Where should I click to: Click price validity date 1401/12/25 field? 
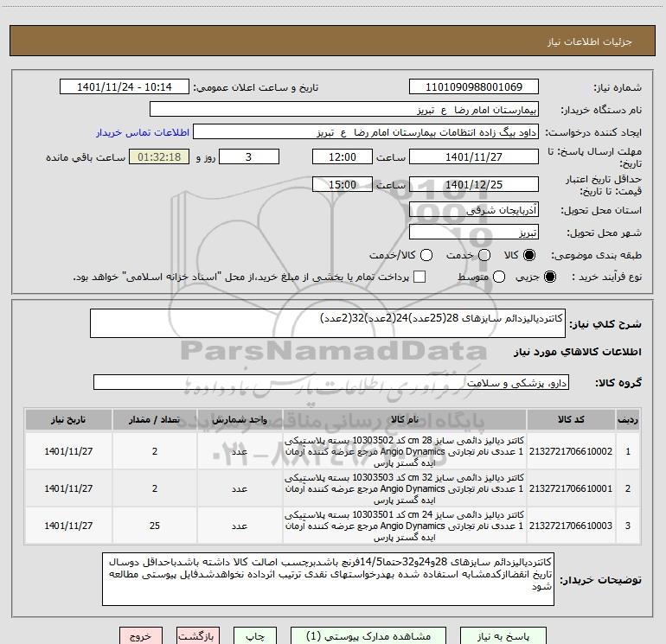pos(474,184)
